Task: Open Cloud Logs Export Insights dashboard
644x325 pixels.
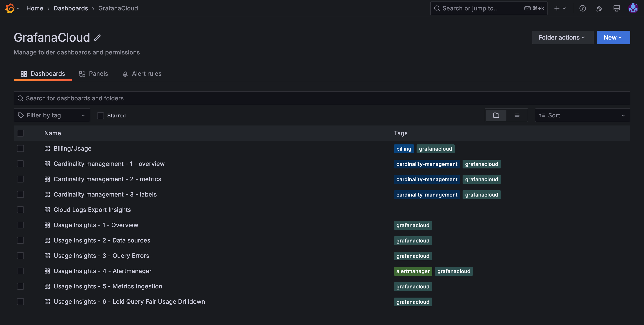Action: point(92,210)
